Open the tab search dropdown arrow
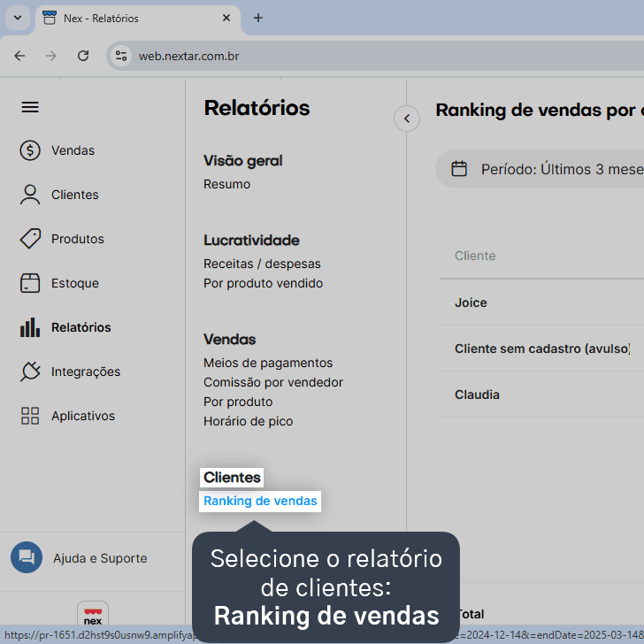 click(18, 18)
